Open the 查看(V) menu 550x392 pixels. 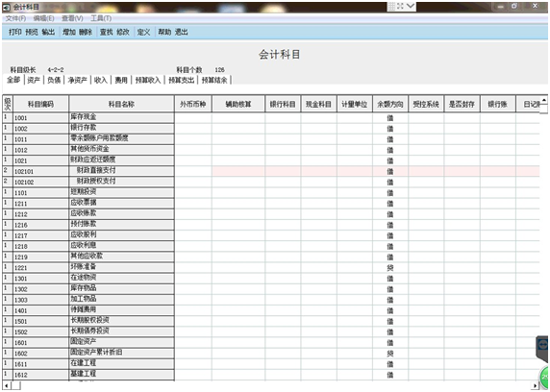(x=72, y=18)
